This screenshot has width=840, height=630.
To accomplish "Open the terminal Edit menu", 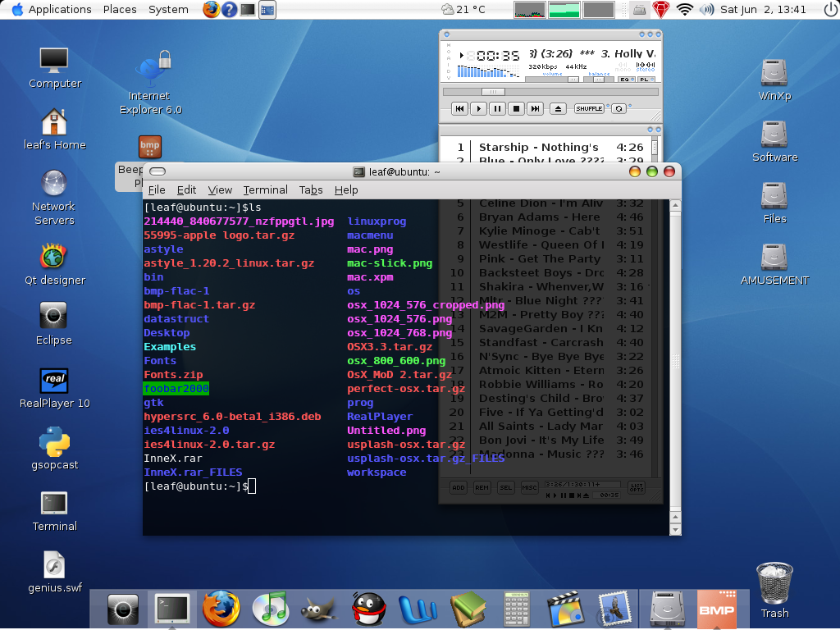I will (186, 190).
